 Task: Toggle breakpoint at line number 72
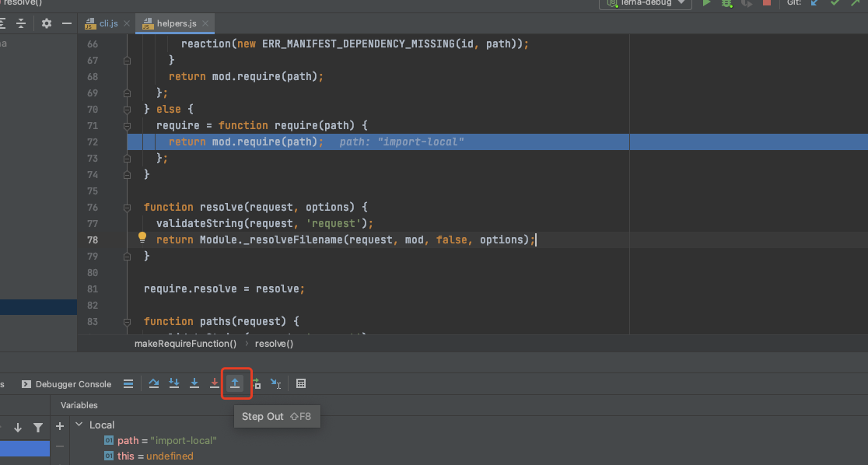pyautogui.click(x=93, y=142)
